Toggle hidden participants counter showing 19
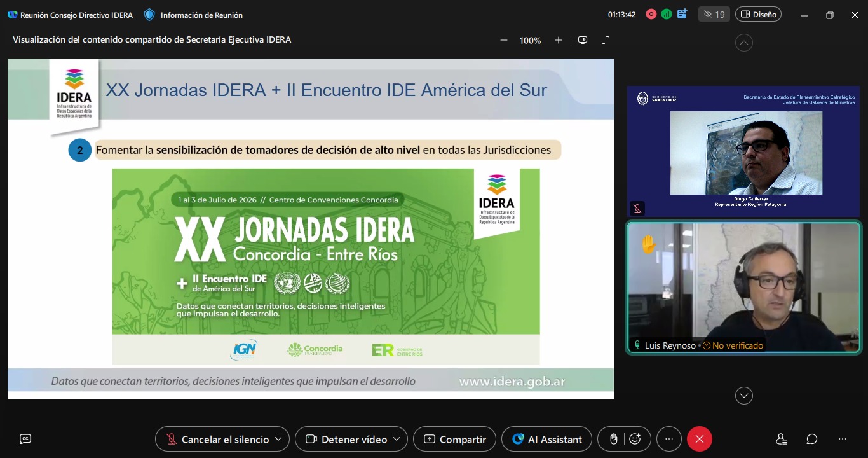The width and height of the screenshot is (868, 458). tap(714, 15)
